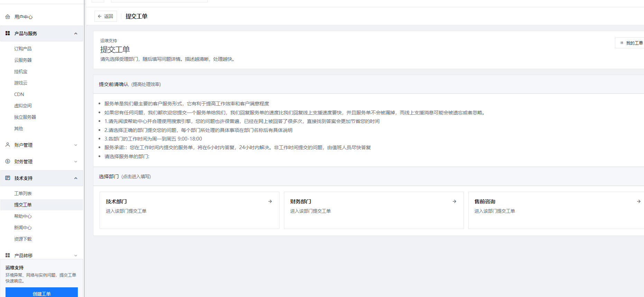Choose the 技术部门 department card

point(190,210)
